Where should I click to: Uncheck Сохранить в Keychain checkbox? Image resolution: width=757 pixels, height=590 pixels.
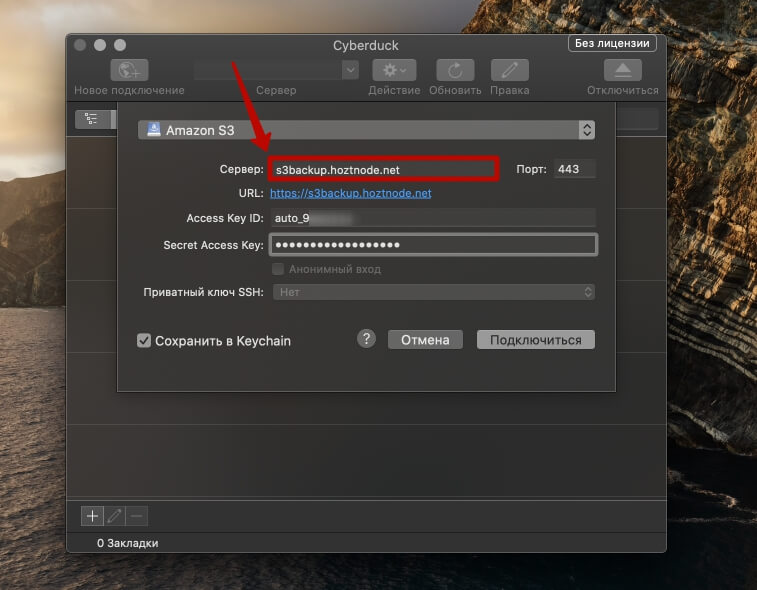[x=144, y=340]
